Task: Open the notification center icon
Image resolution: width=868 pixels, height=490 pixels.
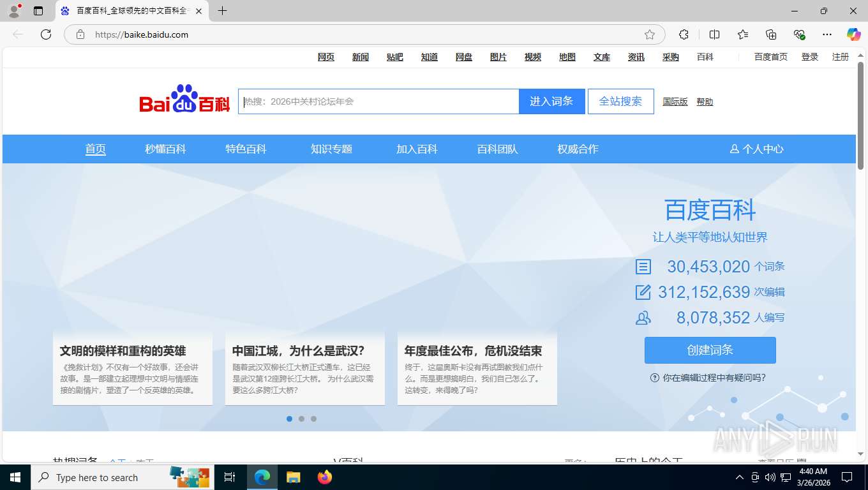Action: 847,477
